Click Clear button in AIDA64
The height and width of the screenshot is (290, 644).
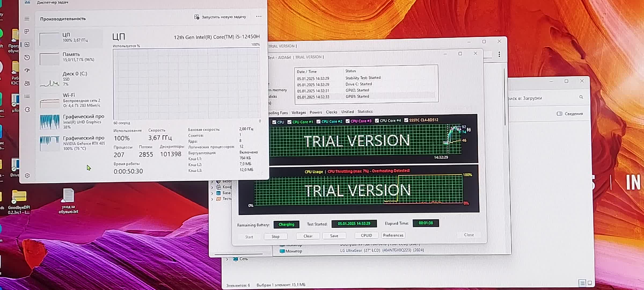(x=308, y=236)
